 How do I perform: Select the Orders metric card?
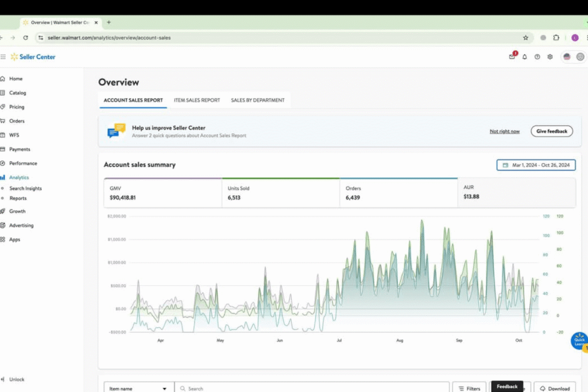pos(399,193)
